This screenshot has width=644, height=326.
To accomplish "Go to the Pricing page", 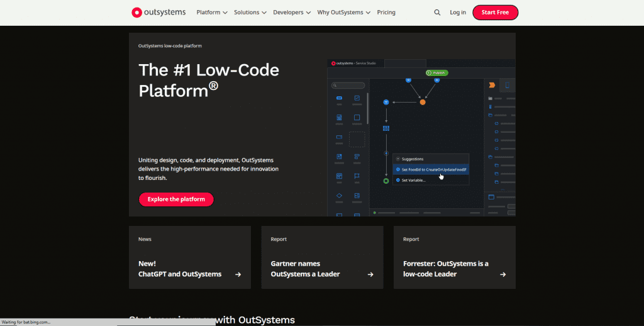I will [386, 13].
